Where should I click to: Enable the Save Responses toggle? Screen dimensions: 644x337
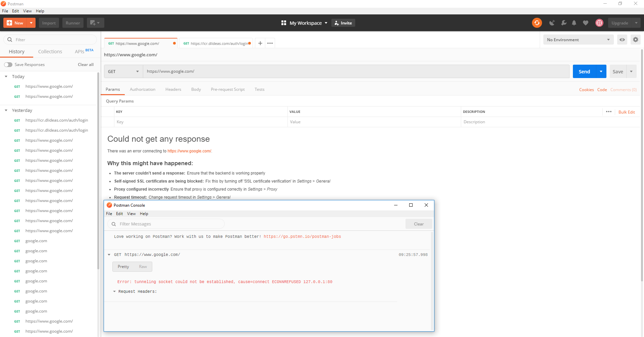click(x=8, y=64)
